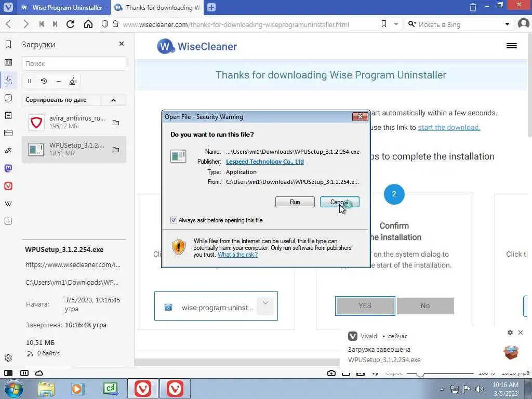Screen dimensions: 532x399
Task: Remove selected download with minus icon
Action: [x=58, y=81]
